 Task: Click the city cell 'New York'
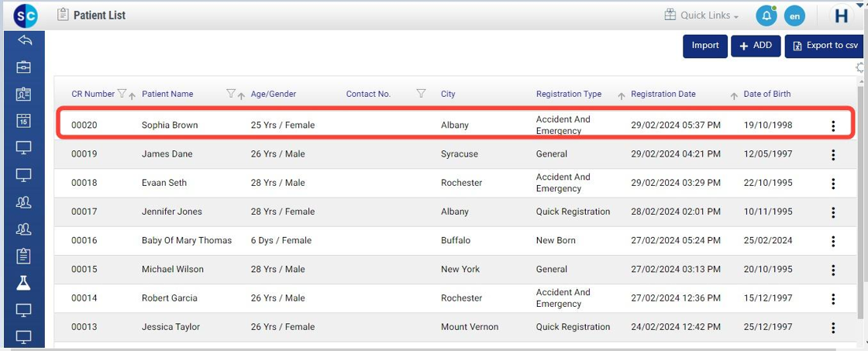[460, 269]
